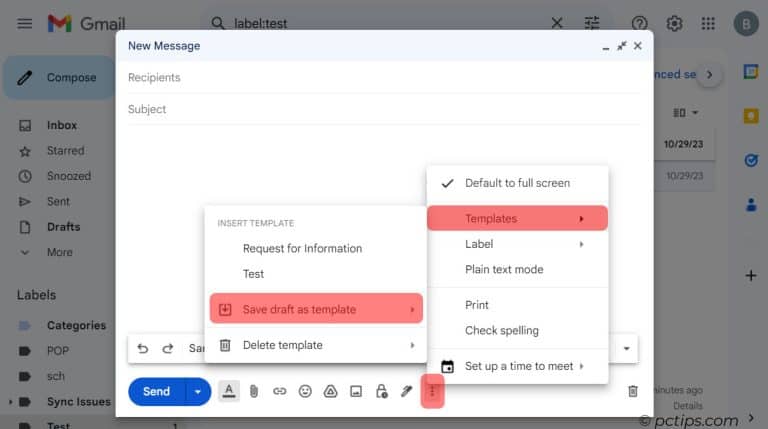Insert the Request for Information template

(302, 248)
